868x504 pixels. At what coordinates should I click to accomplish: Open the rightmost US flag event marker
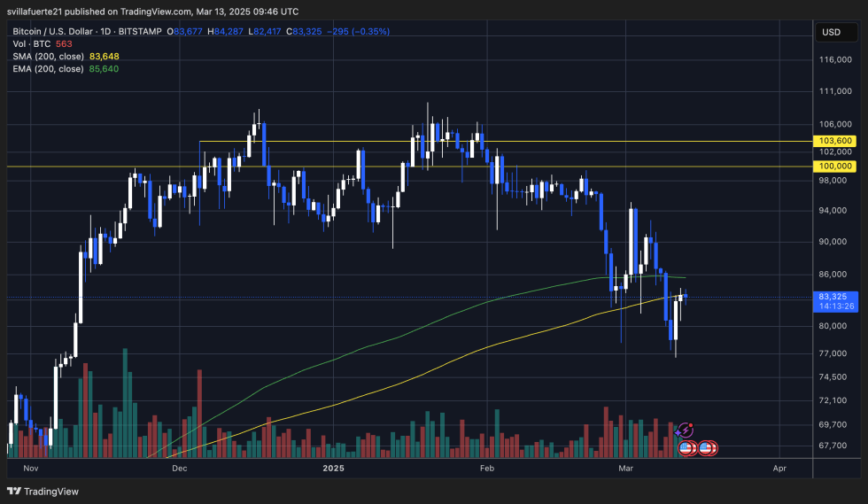pos(709,448)
